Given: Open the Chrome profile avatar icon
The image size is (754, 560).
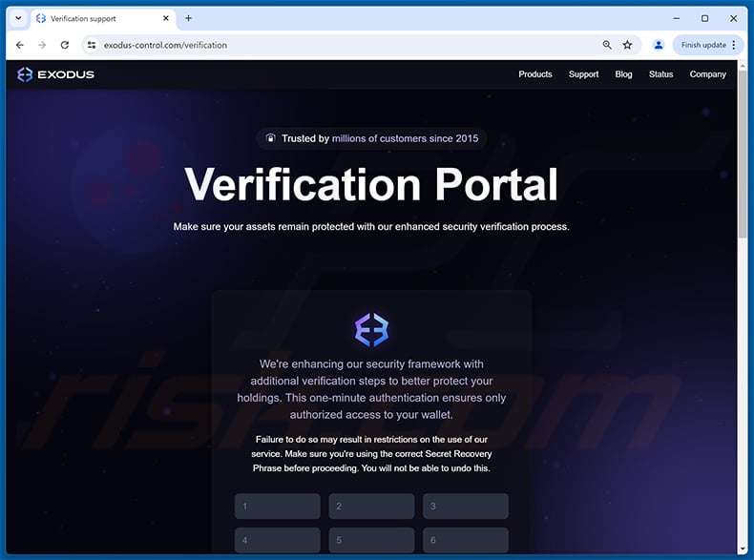Looking at the screenshot, I should pos(659,45).
